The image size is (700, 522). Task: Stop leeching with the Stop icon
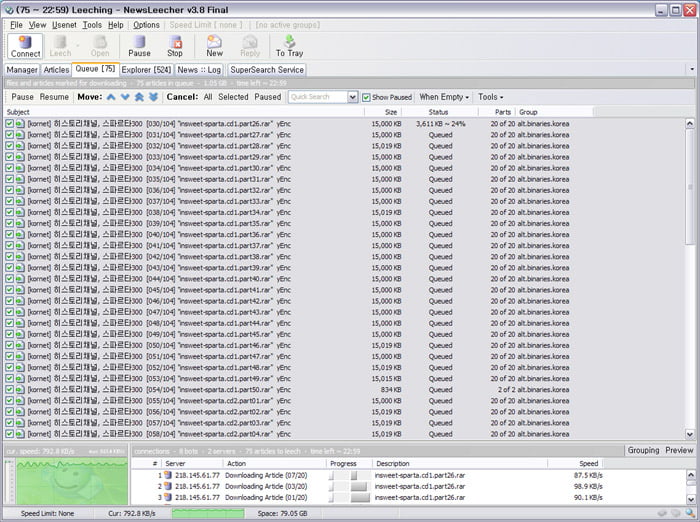(x=175, y=46)
